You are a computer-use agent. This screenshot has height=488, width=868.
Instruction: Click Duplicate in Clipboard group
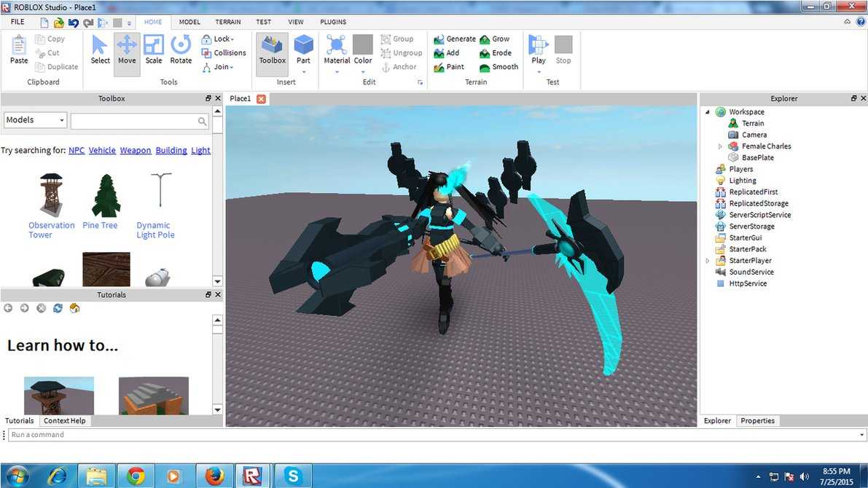[56, 67]
